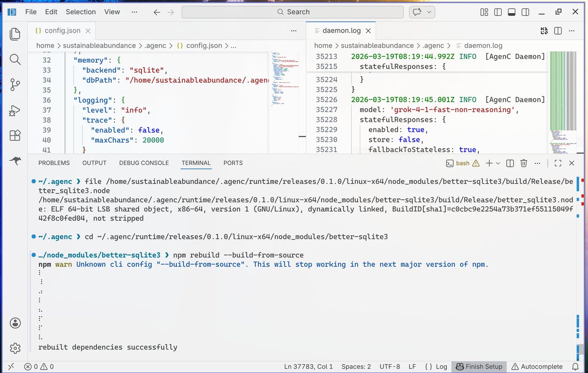Open More Actions for daemon.log editor group

[x=572, y=31]
